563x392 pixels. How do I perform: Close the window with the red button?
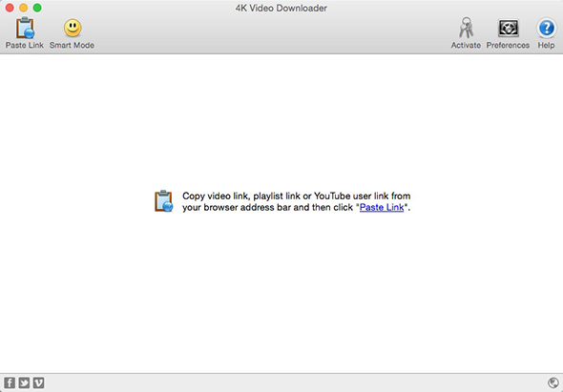coord(10,8)
